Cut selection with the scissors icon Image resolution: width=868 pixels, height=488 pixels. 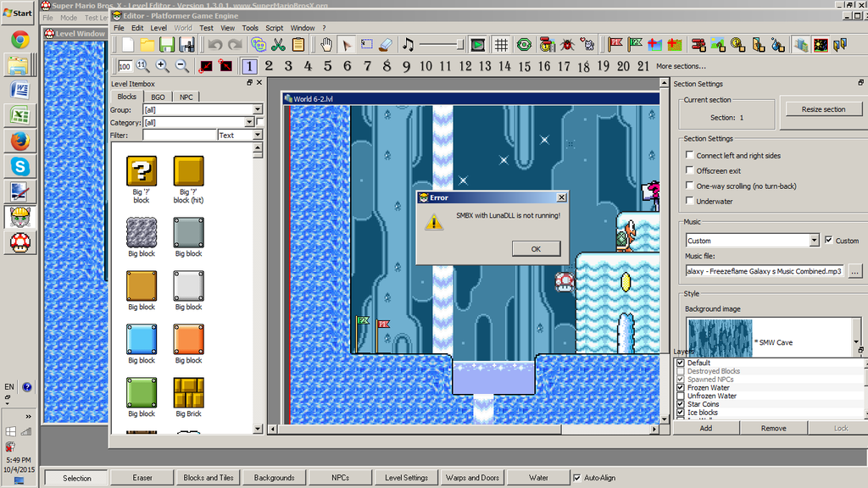[x=278, y=45]
